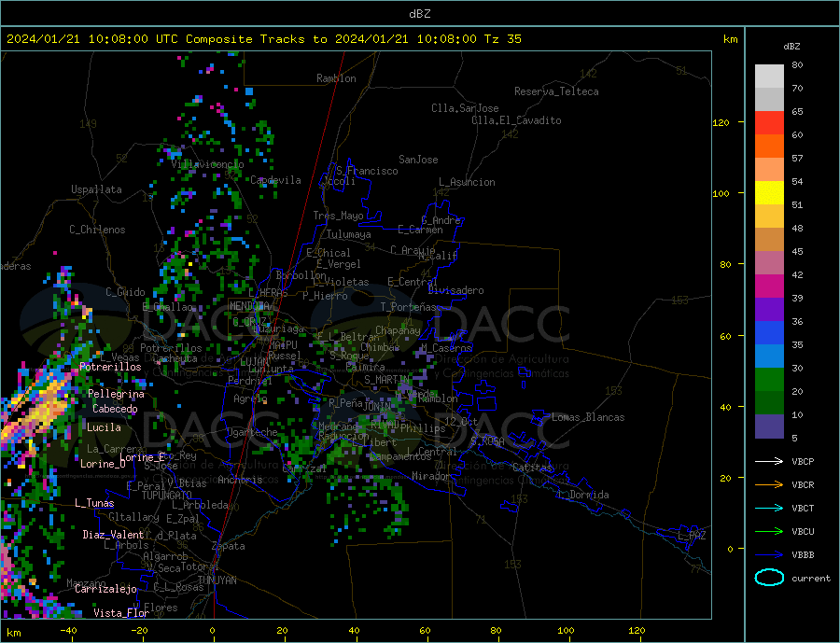Screen dimensions: 840x643
Task: Click the red 65 dBZ legend swatch
Action: coord(769,122)
